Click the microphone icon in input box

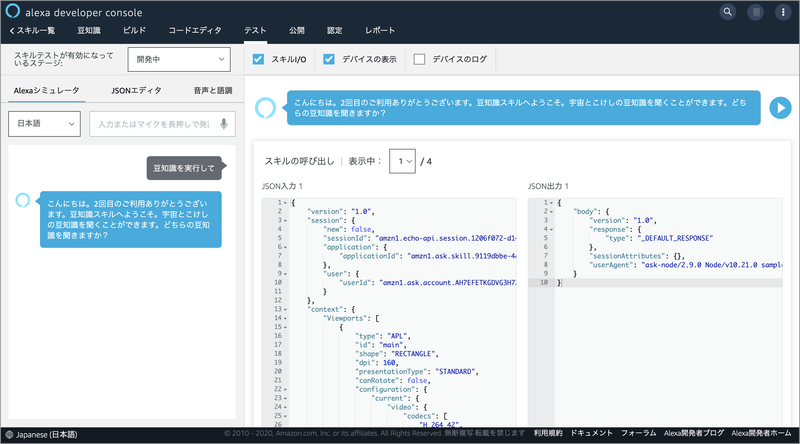(x=223, y=124)
